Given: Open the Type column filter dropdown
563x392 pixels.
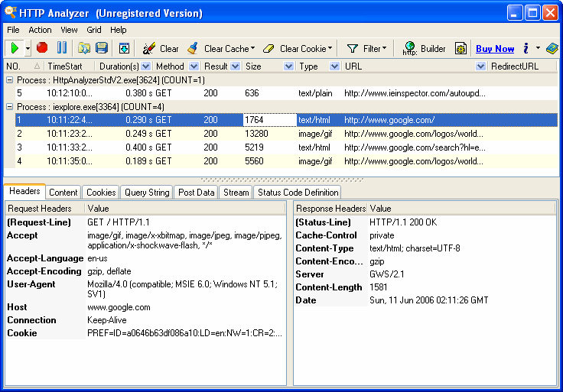Looking at the screenshot, I should [x=334, y=66].
